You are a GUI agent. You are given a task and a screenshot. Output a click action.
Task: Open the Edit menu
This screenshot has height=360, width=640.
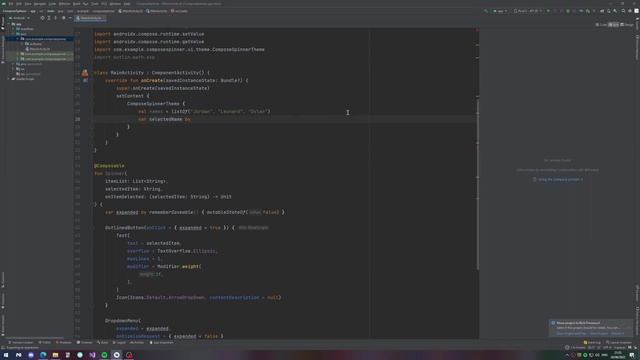(19, 4)
